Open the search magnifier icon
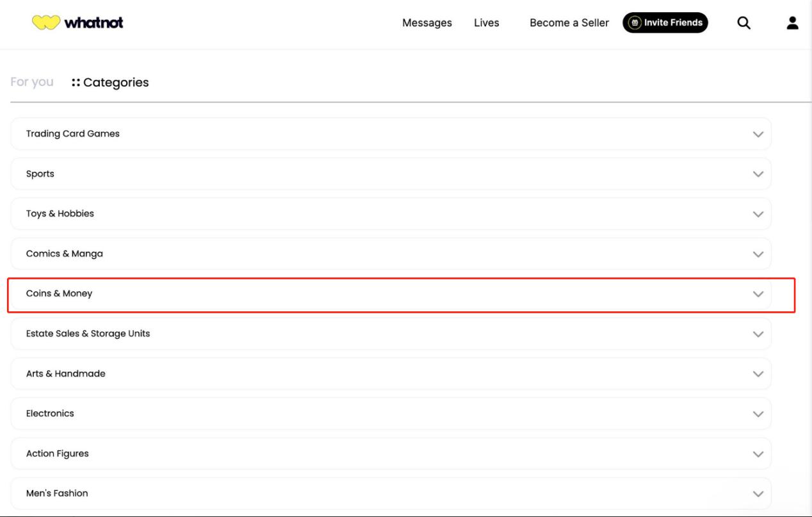812x517 pixels. coord(743,23)
